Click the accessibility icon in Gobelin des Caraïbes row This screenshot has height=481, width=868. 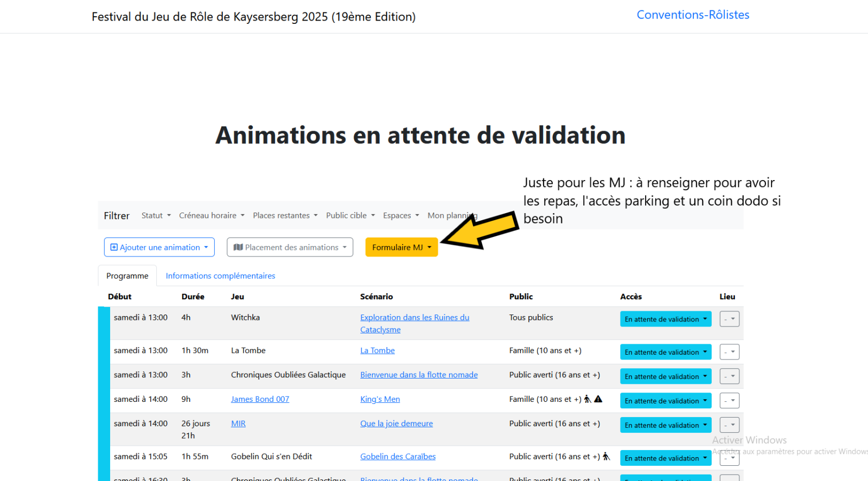[x=607, y=457]
